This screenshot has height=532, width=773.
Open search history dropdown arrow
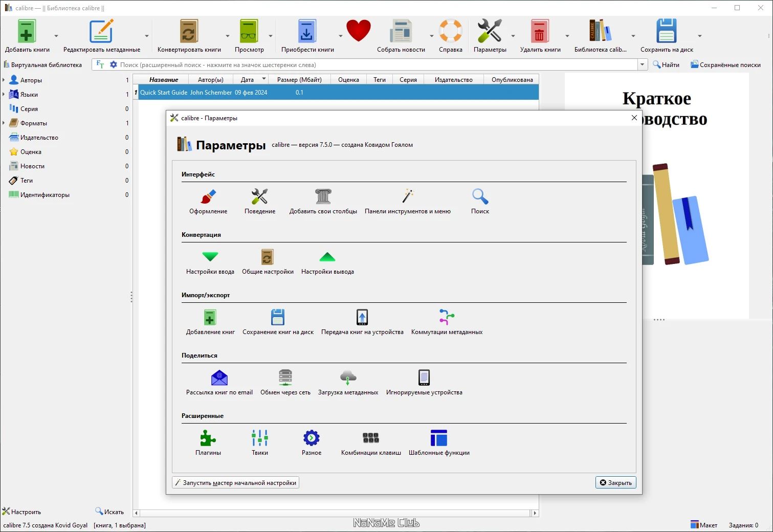click(643, 64)
